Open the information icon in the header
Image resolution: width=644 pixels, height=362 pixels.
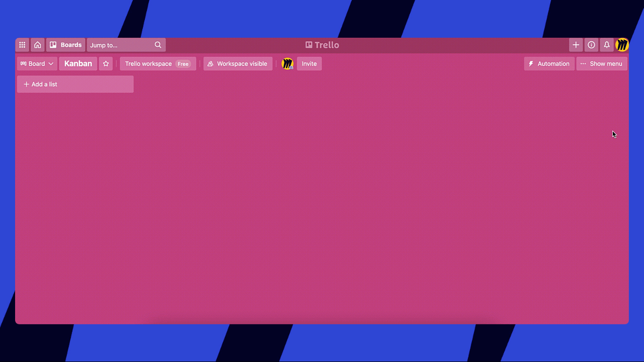[x=591, y=45]
